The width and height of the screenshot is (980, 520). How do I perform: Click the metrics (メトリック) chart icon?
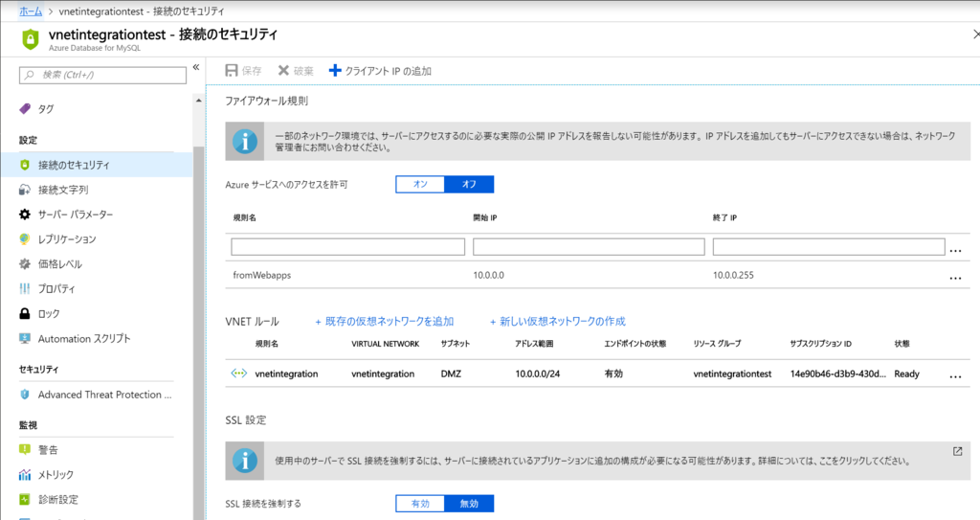[25, 475]
